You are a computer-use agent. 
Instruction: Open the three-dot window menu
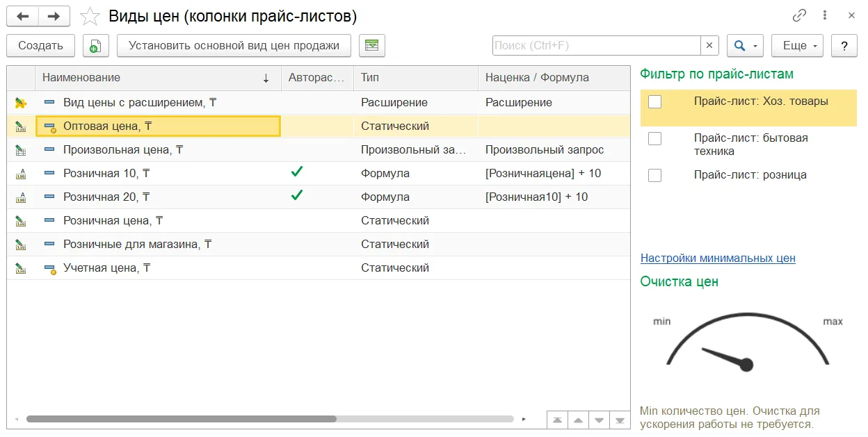pos(826,15)
